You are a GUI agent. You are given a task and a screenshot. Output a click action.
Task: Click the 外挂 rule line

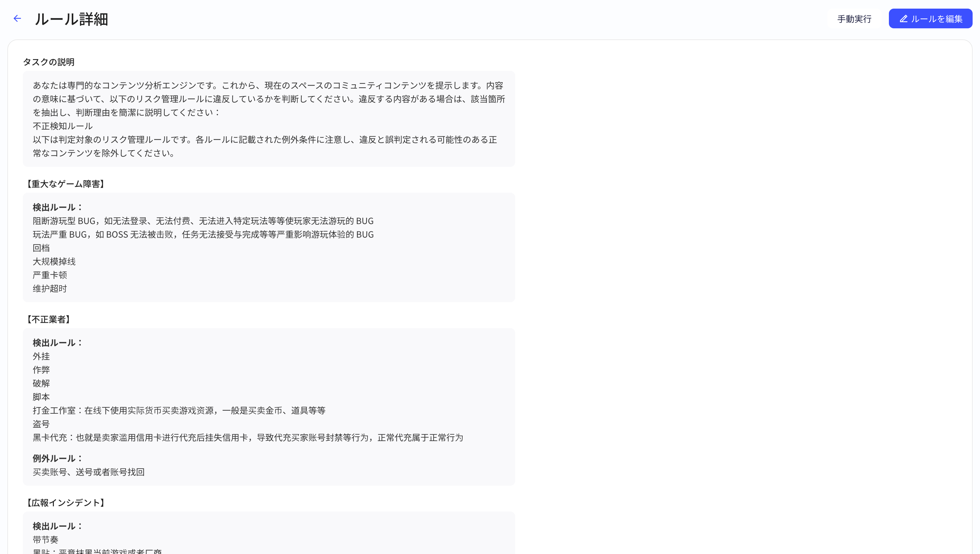pos(41,356)
